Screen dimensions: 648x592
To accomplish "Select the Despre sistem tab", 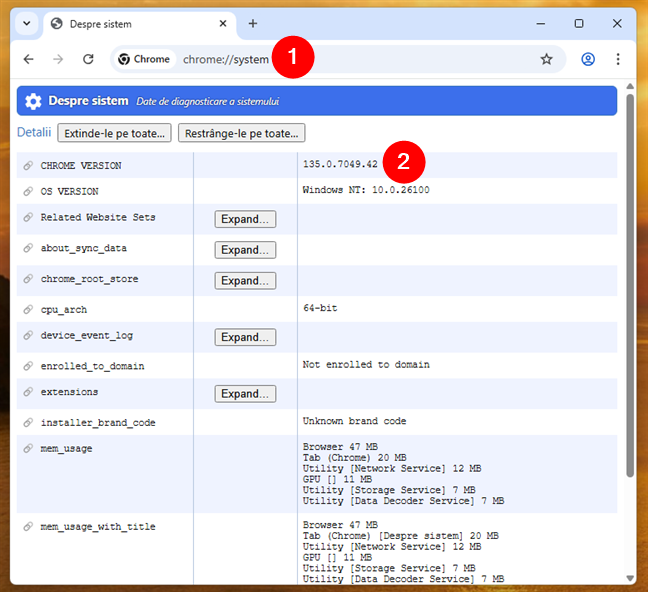I will click(x=140, y=24).
